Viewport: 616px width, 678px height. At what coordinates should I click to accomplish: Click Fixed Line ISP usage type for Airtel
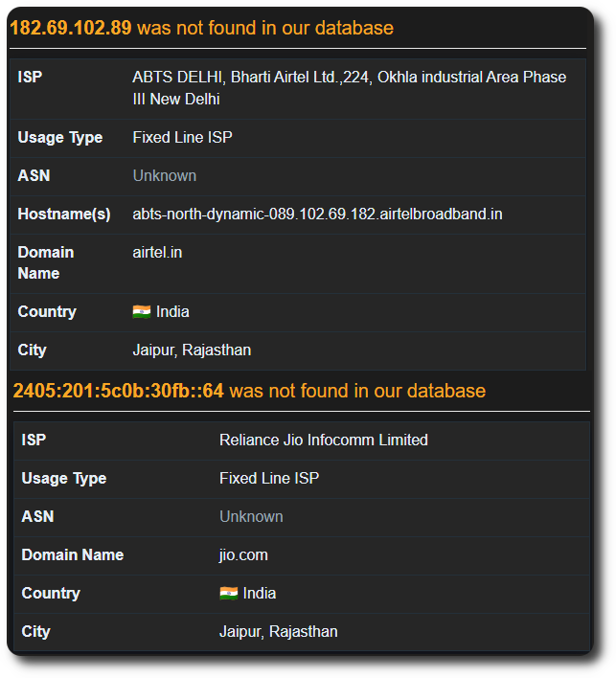click(x=183, y=138)
